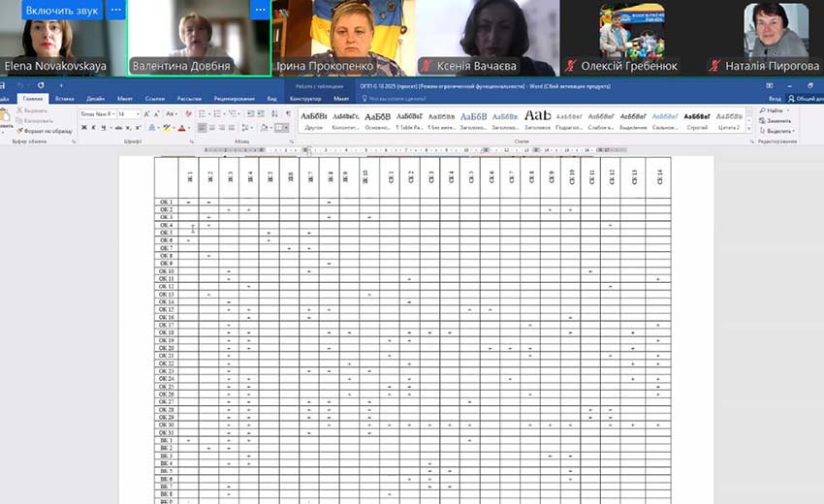Click Ірина Прокопенко's video thumbnail
Image resolution: width=824 pixels, height=504 pixels.
[x=344, y=38]
